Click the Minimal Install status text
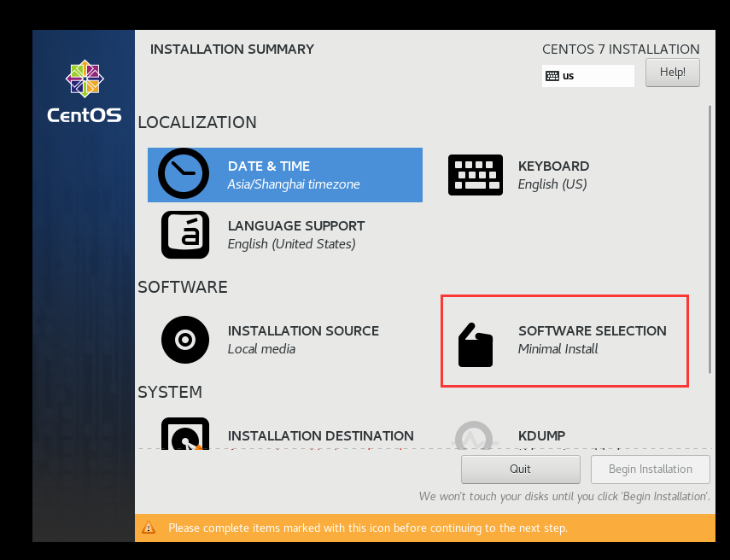Screen dimensions: 730x560 coord(558,349)
